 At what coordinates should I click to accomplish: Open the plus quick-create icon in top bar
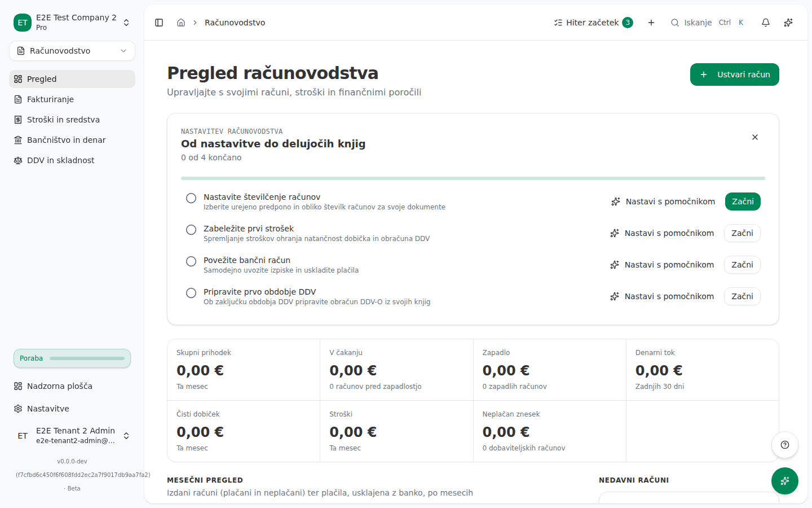(651, 23)
